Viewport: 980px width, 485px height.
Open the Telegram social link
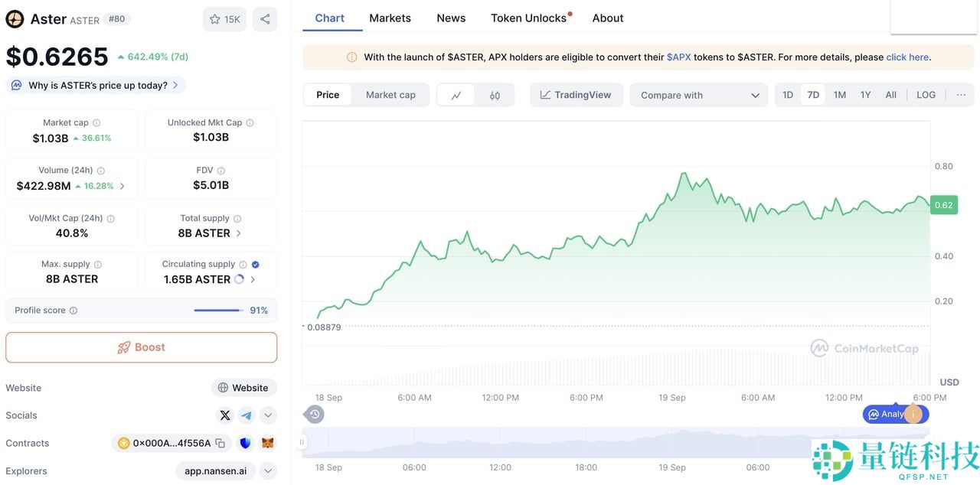point(247,415)
